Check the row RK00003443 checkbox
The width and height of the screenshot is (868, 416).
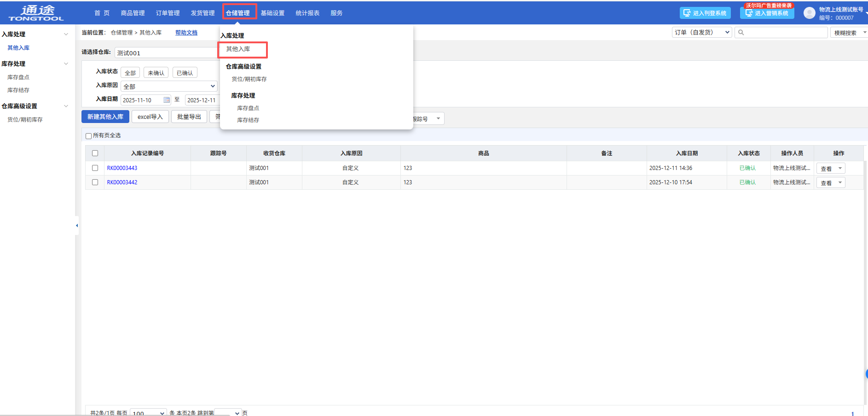pyautogui.click(x=95, y=168)
